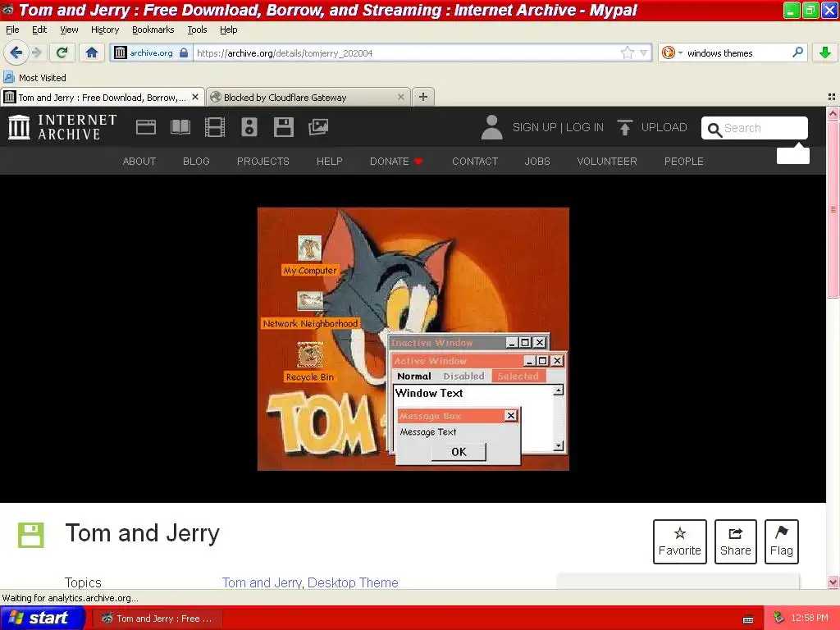Click the Tom and Jerry theme preview image
This screenshot has width=840, height=630.
[x=413, y=339]
